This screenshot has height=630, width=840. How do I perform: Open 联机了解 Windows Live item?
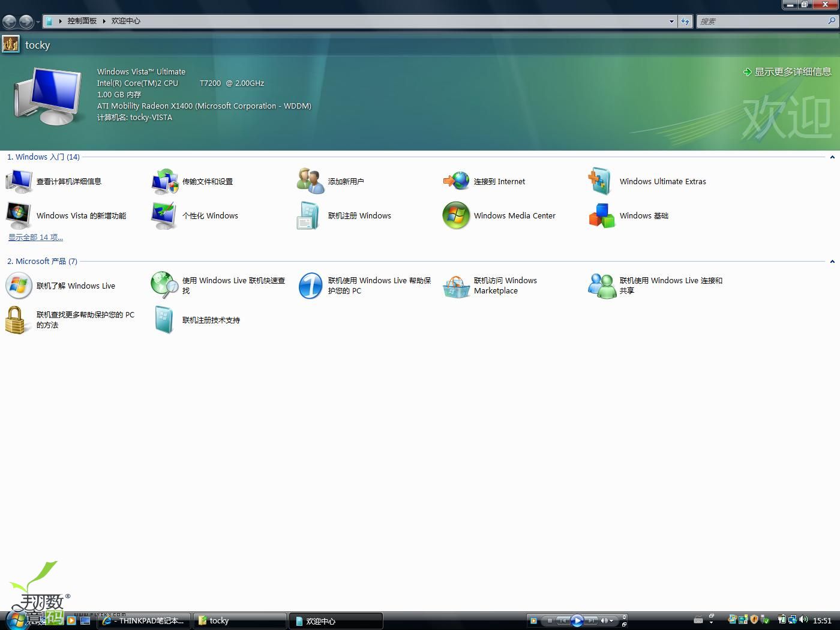click(61, 286)
